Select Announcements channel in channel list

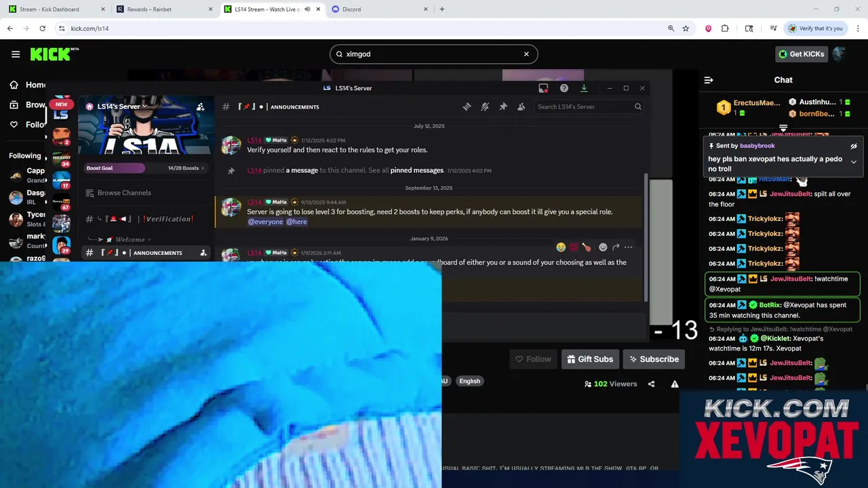click(x=146, y=253)
